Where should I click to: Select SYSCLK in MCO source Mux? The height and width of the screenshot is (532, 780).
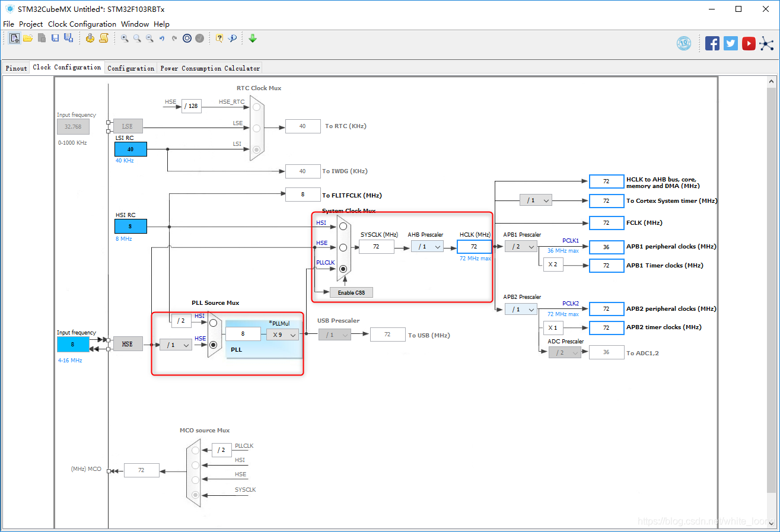tap(196, 495)
